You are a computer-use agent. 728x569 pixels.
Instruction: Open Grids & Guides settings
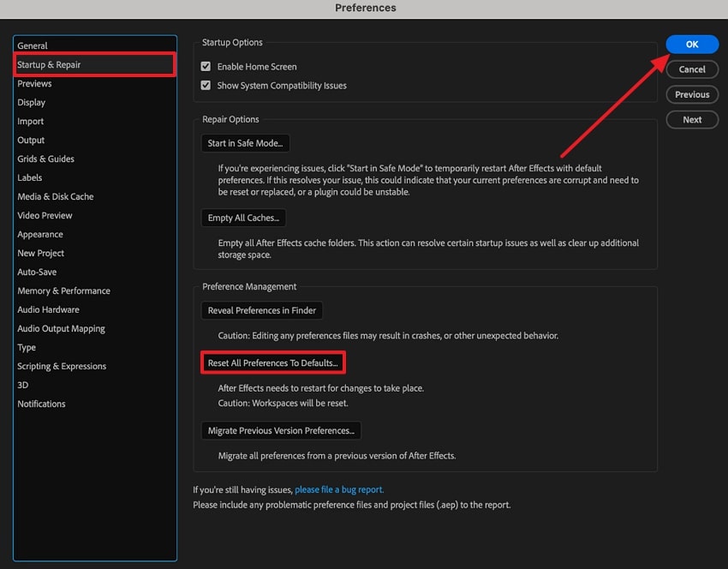(95, 159)
